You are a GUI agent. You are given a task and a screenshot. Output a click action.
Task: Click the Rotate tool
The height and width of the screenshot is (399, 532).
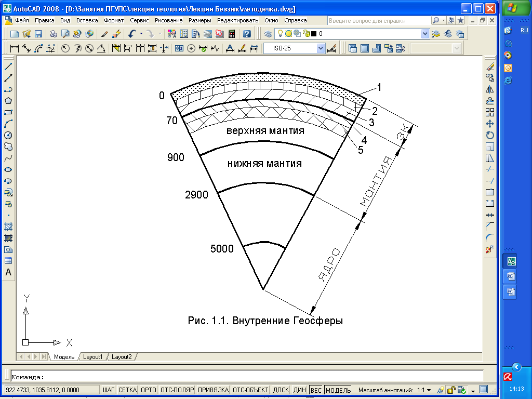click(x=489, y=136)
